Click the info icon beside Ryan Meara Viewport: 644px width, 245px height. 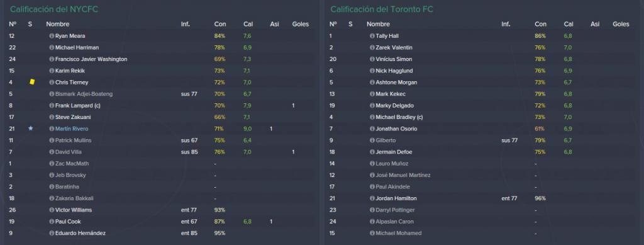(52, 36)
